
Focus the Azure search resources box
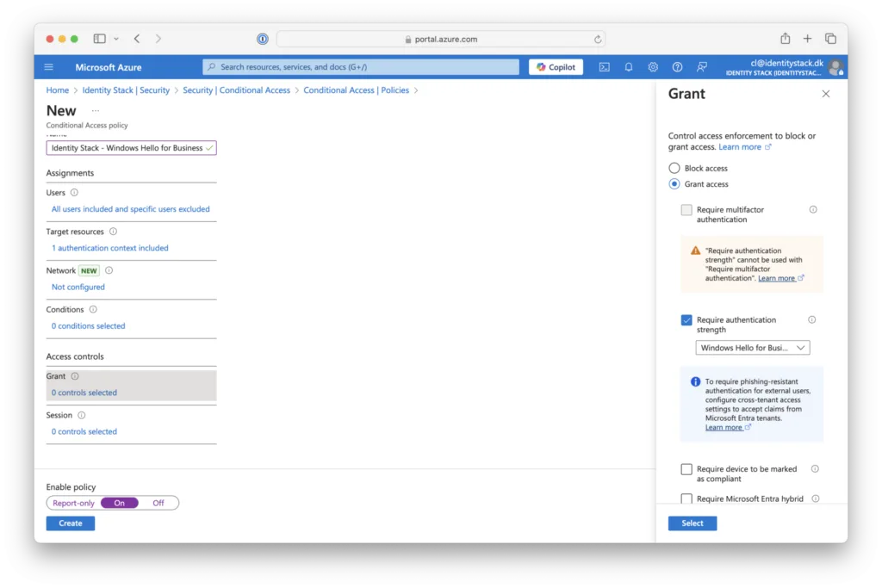click(x=361, y=67)
